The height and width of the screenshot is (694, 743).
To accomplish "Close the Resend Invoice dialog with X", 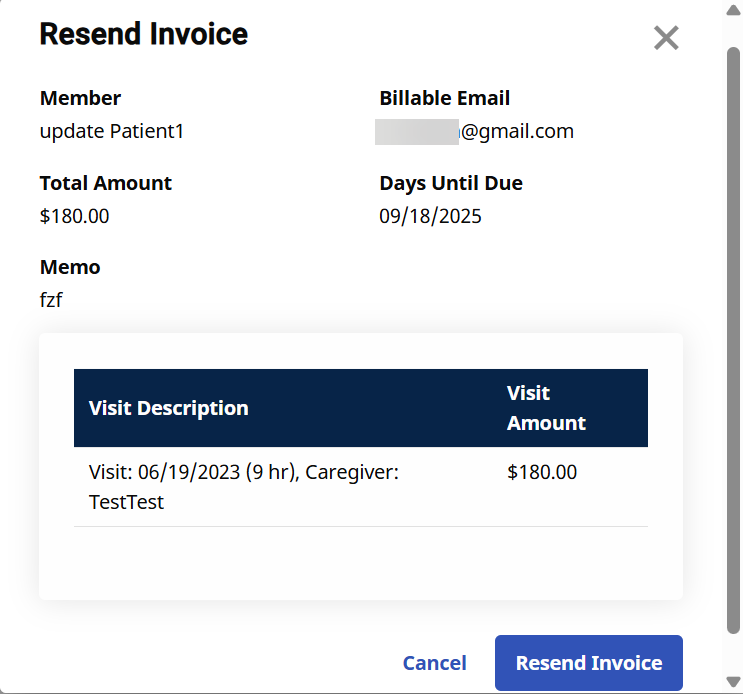I will click(x=666, y=38).
